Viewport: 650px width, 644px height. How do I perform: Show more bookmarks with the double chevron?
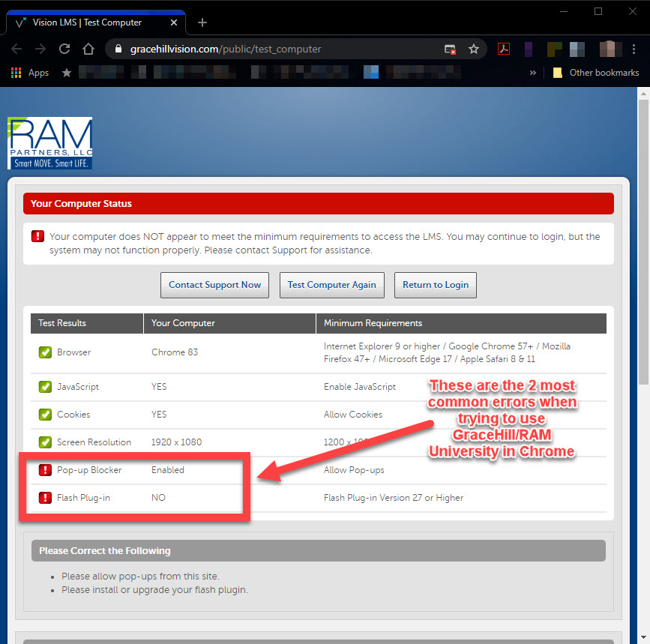[533, 73]
